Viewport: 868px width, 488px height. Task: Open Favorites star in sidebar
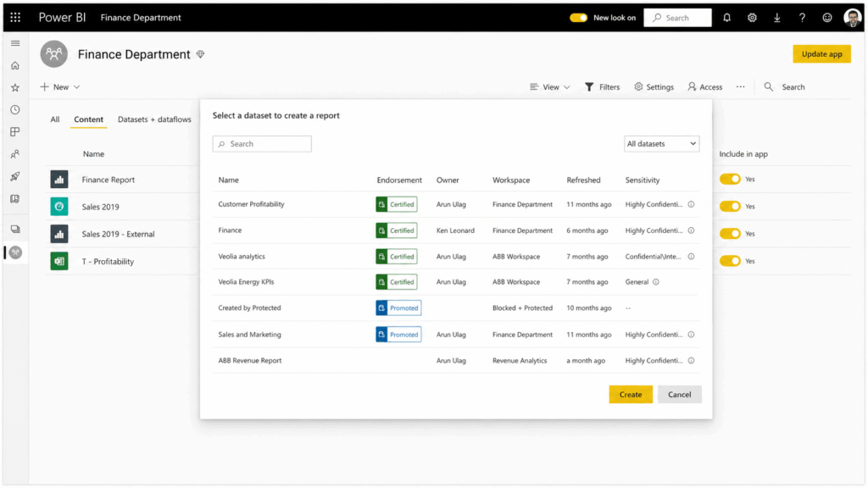click(x=15, y=87)
